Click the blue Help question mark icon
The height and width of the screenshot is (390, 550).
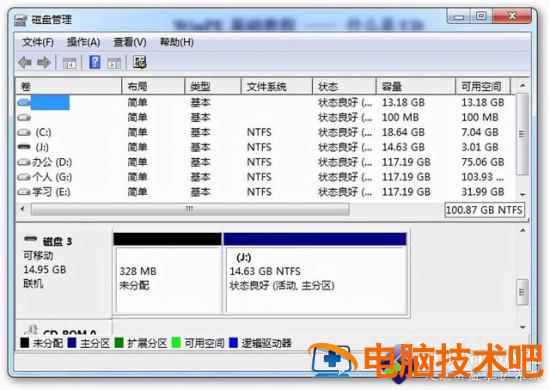(95, 63)
